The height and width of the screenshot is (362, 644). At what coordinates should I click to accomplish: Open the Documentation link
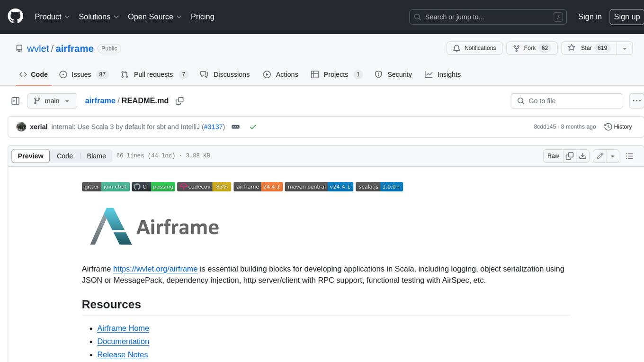coord(123,342)
